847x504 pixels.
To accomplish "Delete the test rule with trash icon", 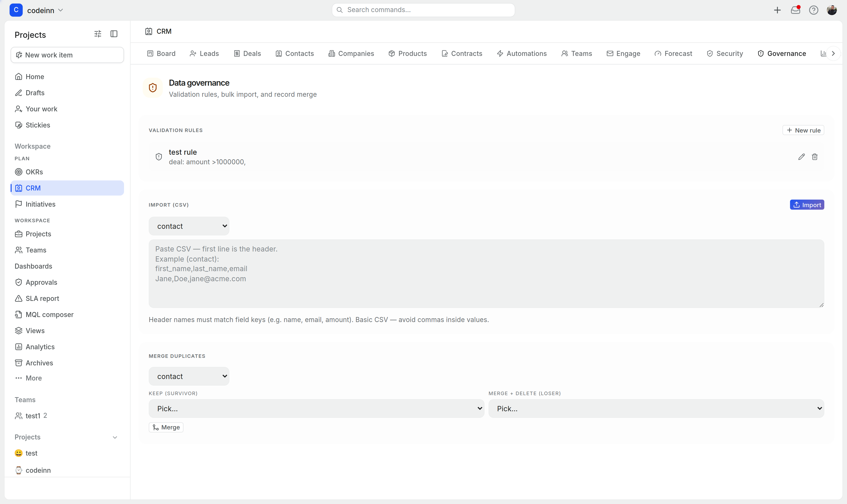I will 815,156.
